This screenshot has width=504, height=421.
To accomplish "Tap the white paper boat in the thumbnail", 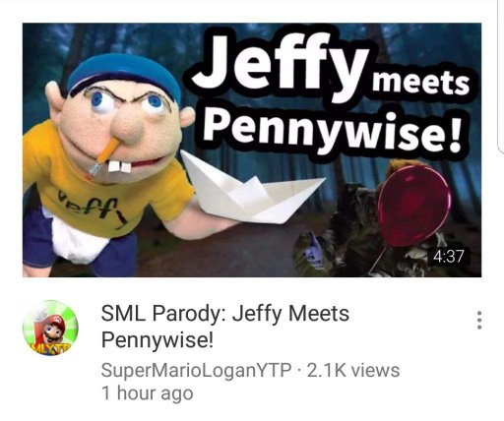I will pyautogui.click(x=252, y=187).
